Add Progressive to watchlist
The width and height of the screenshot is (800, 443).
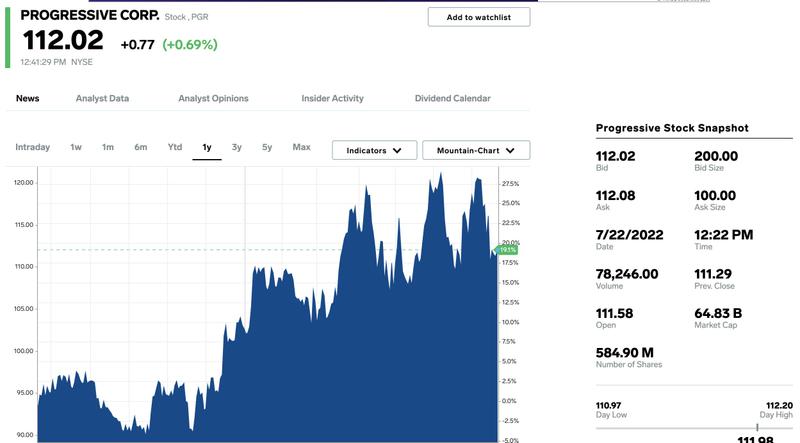tap(479, 17)
